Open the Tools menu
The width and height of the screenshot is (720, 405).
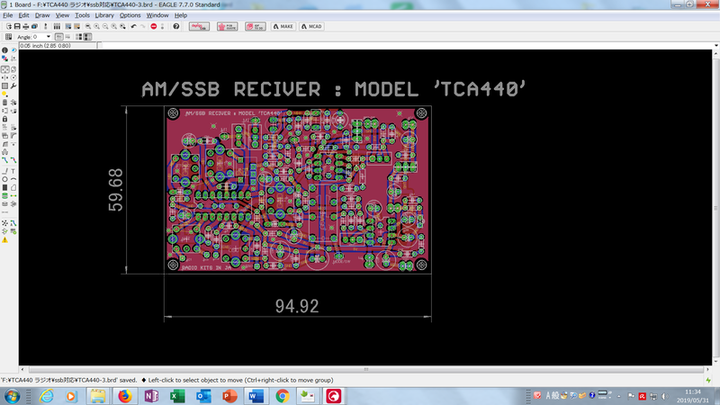82,16
